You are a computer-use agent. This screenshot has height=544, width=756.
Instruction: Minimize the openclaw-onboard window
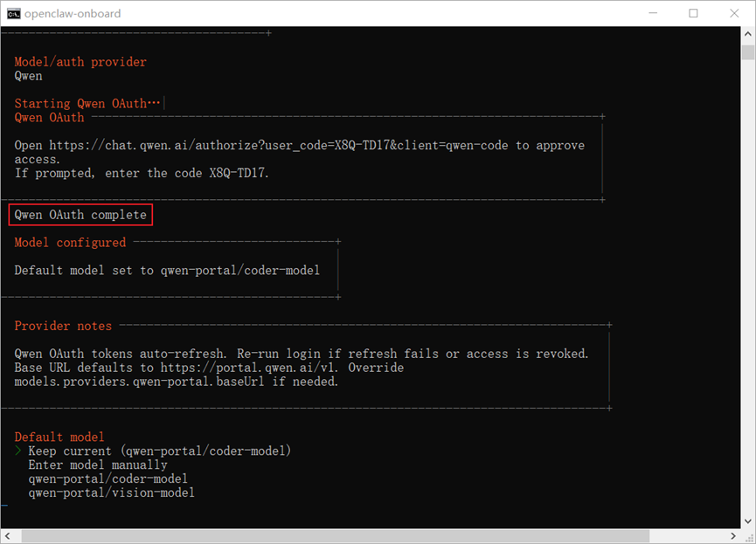tap(654, 13)
